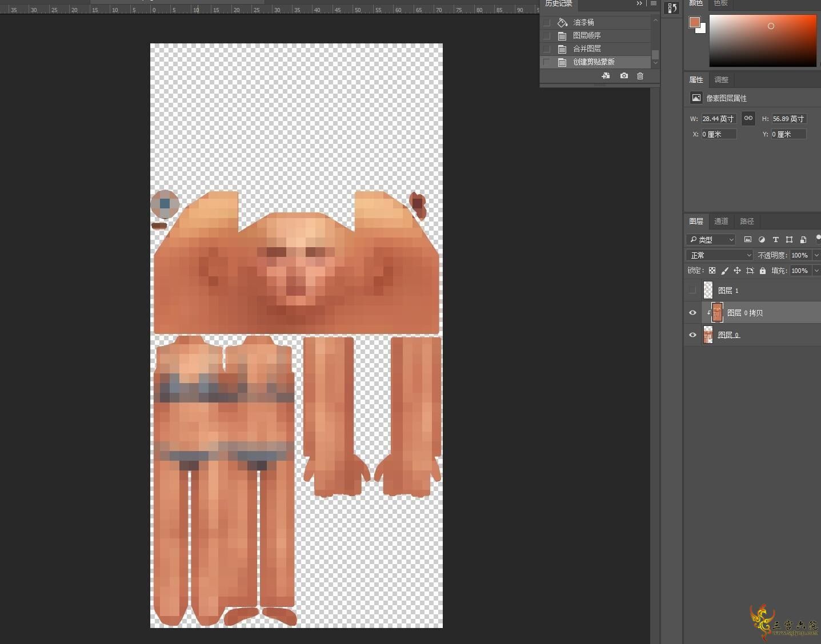Click clipping mask arrow on 图层 0 拷贝
Screen dimensions: 821x644
tap(708, 313)
